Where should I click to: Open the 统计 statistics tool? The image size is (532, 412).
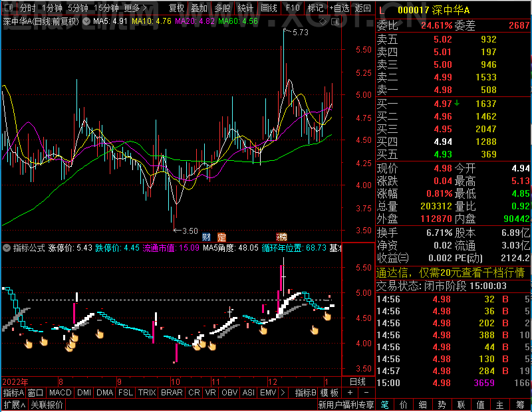click(x=245, y=8)
